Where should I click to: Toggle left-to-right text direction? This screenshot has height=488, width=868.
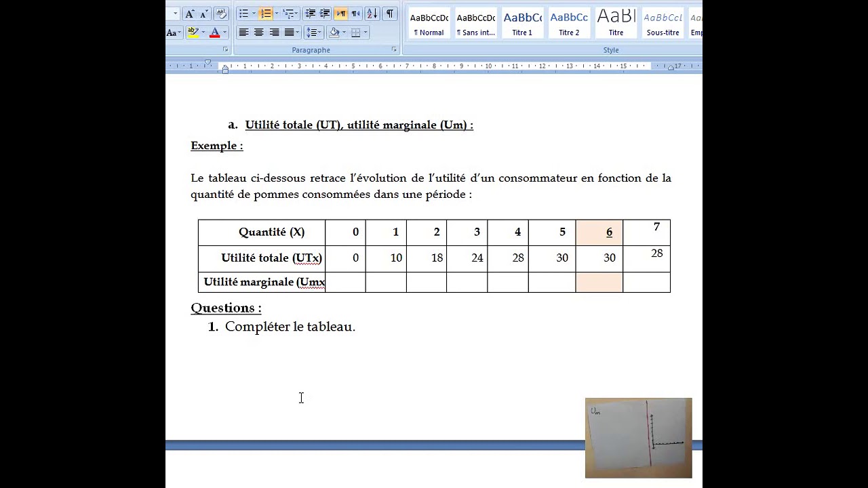point(341,14)
